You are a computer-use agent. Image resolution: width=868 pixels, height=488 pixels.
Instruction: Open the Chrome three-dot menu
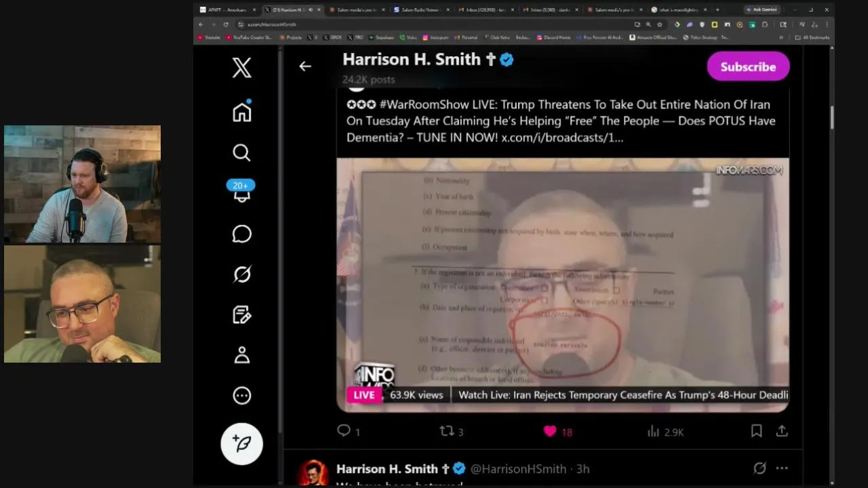point(827,24)
